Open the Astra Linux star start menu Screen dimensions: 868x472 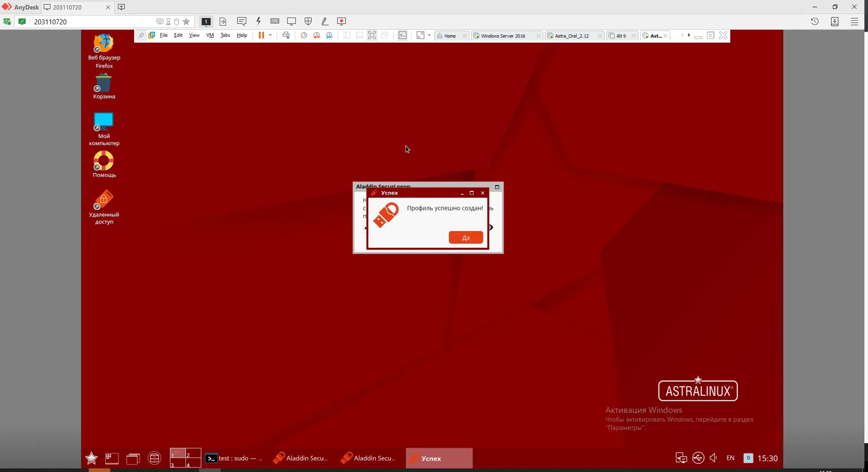click(91, 458)
